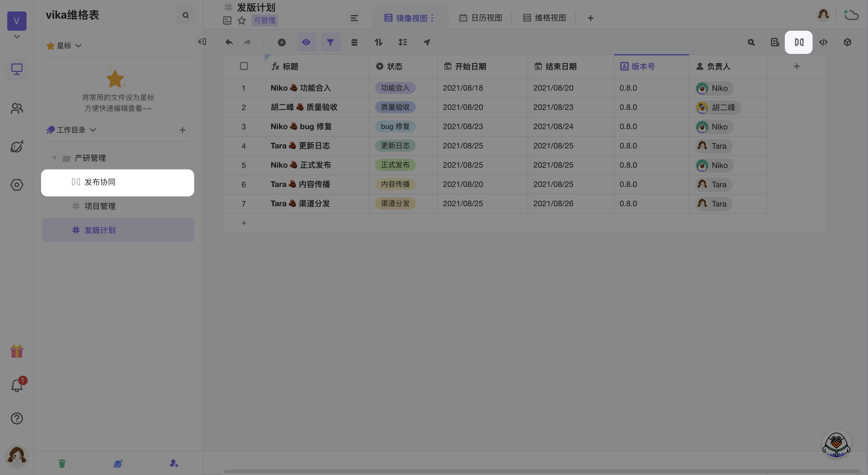The width and height of the screenshot is (868, 475).
Task: Star the 发版计划 datasheet
Action: (242, 20)
